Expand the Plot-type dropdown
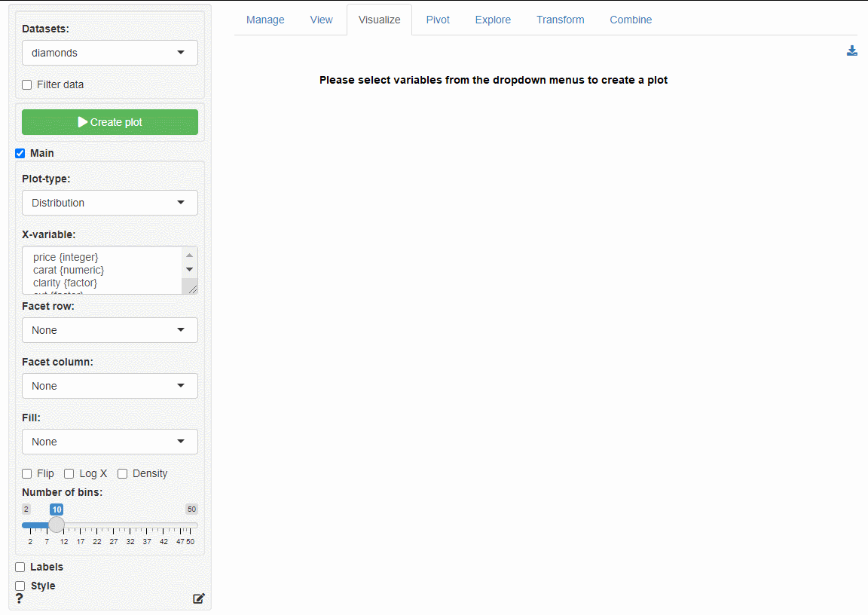This screenshot has height=615, width=868. 110,203
